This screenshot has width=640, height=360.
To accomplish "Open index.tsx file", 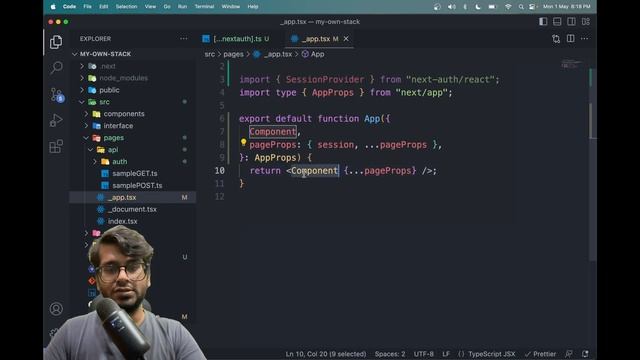I will tap(122, 221).
